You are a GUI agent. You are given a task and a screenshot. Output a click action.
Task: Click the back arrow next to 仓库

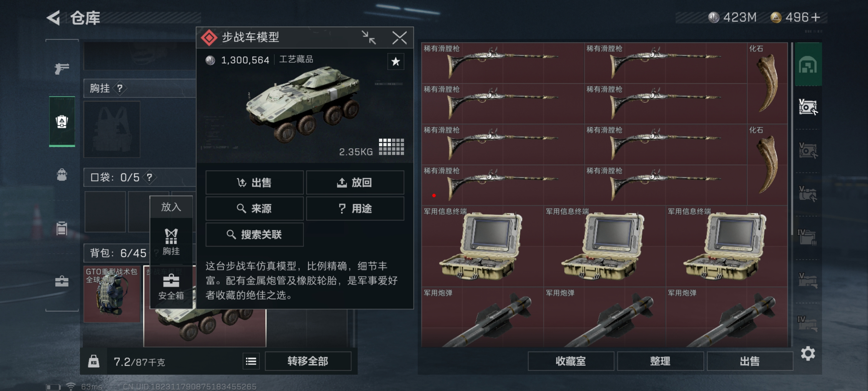pos(54,18)
